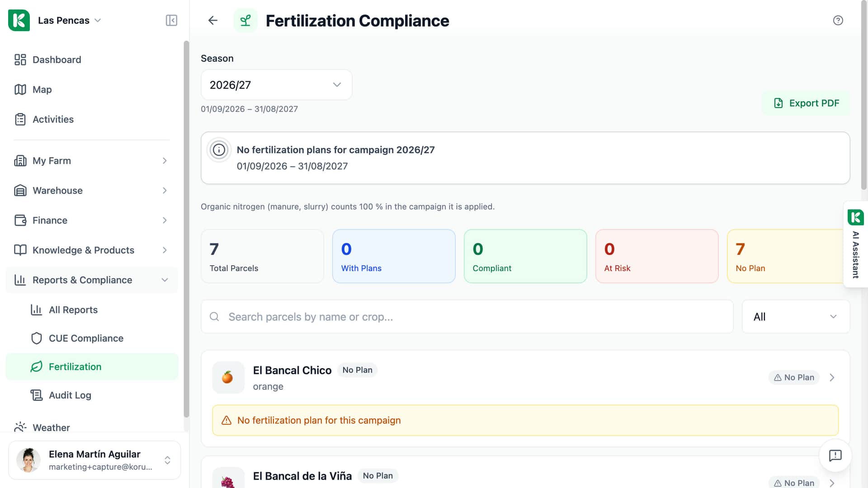Click the sidebar vertical scrollbar

click(x=186, y=230)
